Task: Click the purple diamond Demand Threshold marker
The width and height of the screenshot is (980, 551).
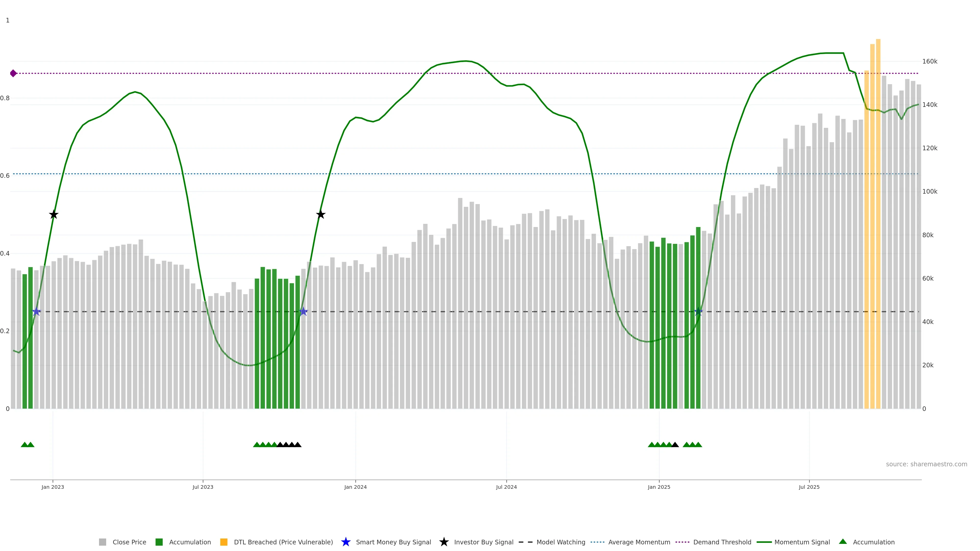Action: [x=13, y=73]
